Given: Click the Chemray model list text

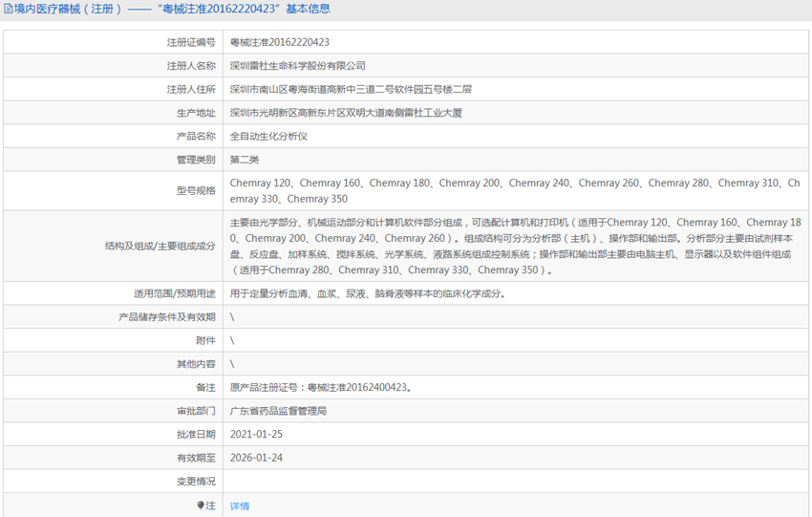Looking at the screenshot, I should [x=515, y=190].
